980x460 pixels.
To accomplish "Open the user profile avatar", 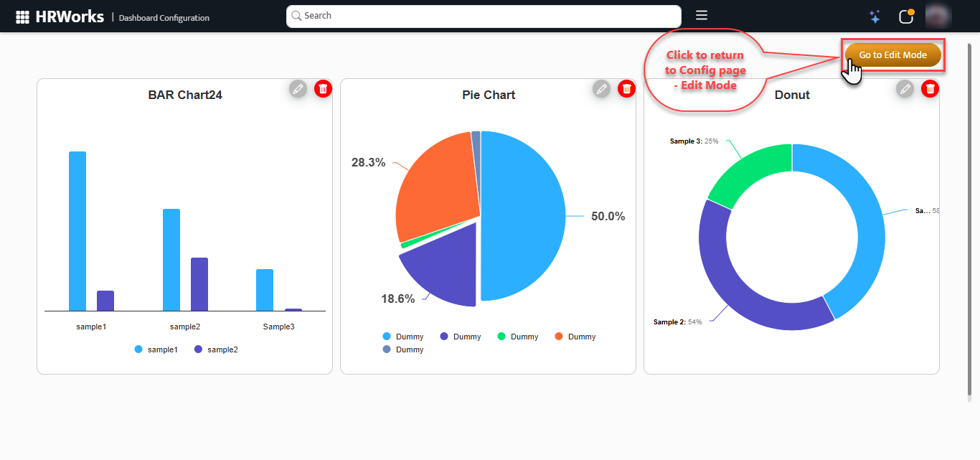I will pyautogui.click(x=938, y=17).
